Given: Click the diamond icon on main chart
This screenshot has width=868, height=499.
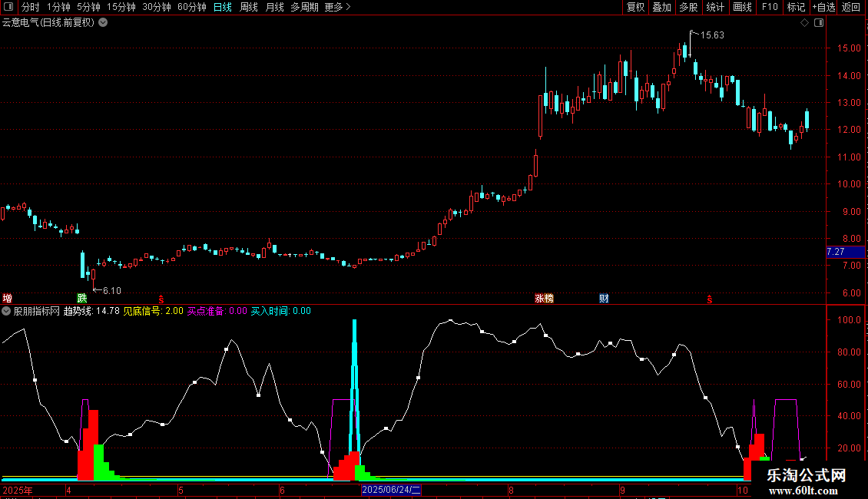Looking at the screenshot, I should point(805,23).
